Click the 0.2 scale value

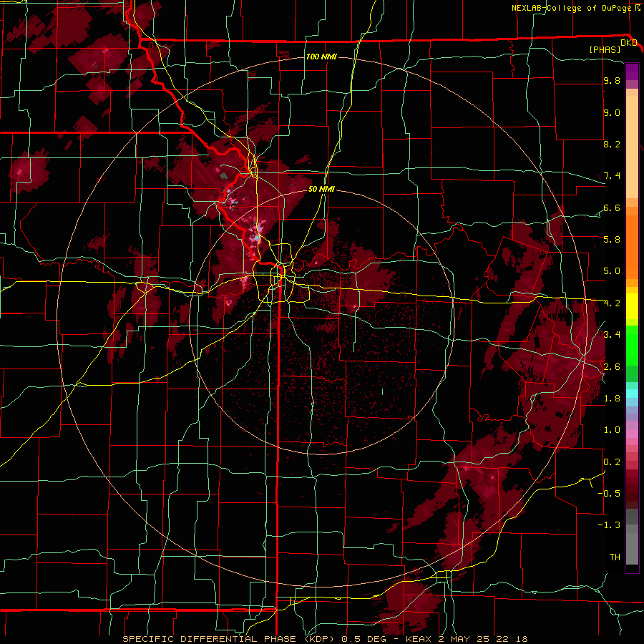point(612,462)
